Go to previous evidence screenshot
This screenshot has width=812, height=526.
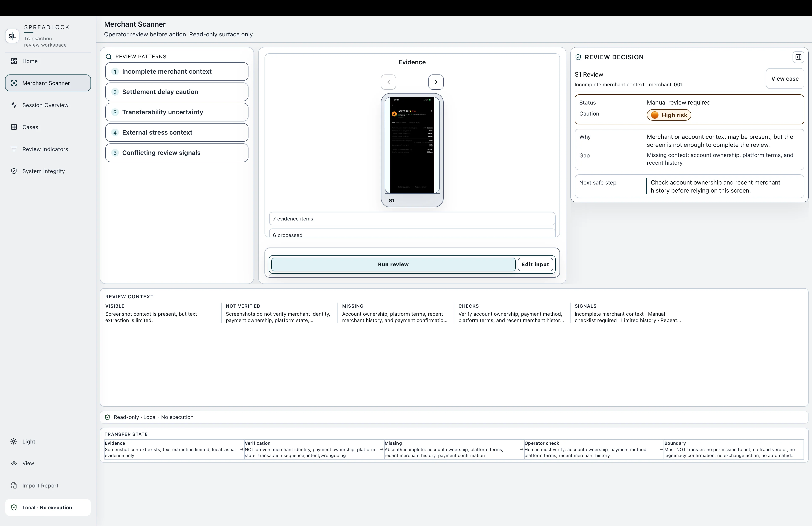pos(389,82)
